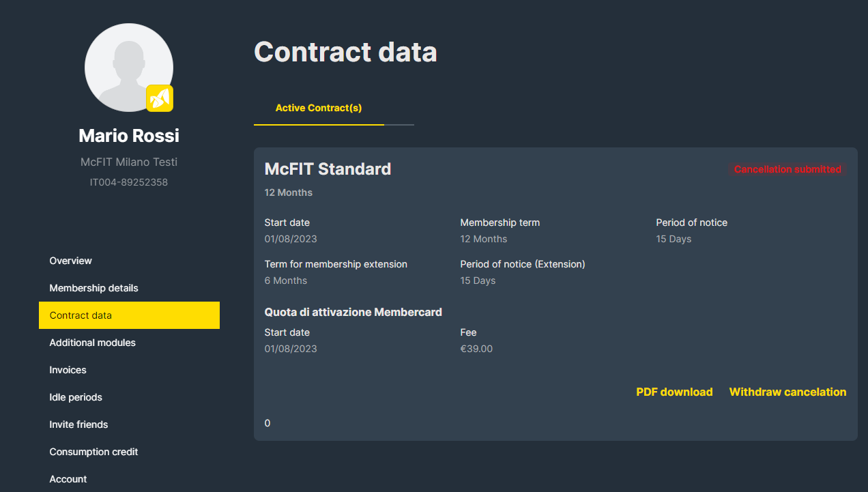Image resolution: width=868 pixels, height=492 pixels.
Task: Click the profile avatar picture
Action: click(129, 68)
